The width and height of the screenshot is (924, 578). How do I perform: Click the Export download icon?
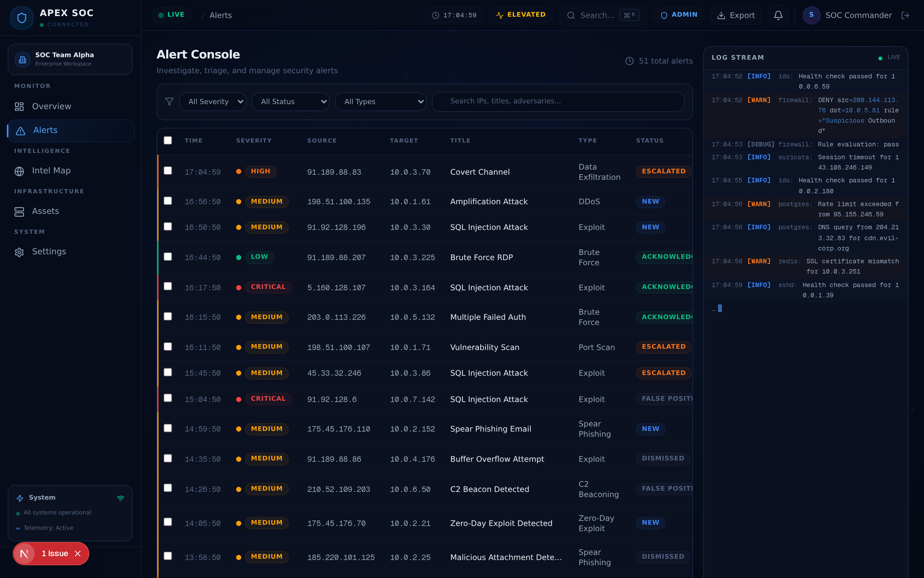721,15
